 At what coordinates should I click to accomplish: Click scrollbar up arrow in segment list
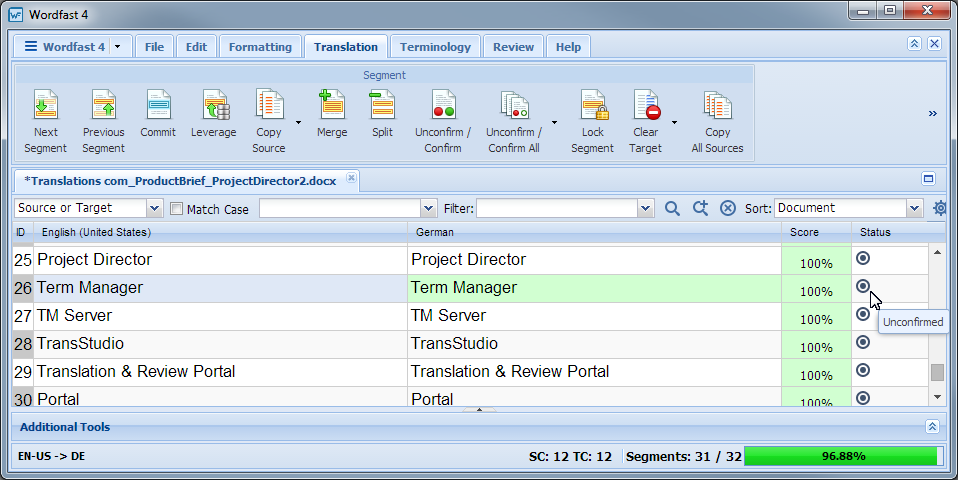click(937, 252)
